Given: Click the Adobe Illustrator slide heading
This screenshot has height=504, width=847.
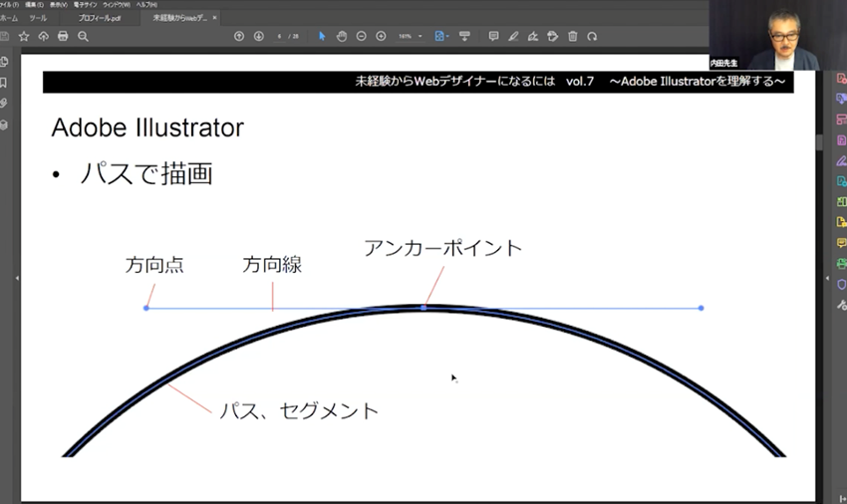Looking at the screenshot, I should pos(147,128).
